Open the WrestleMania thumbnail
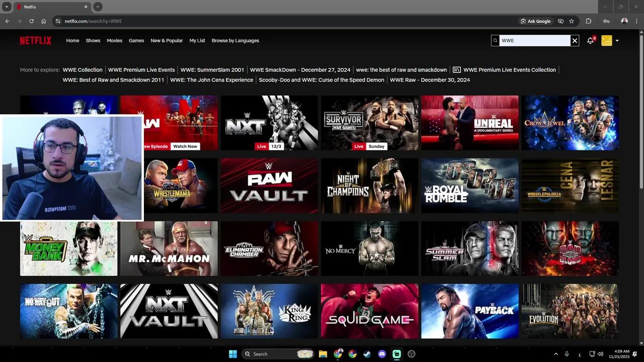 [181, 186]
